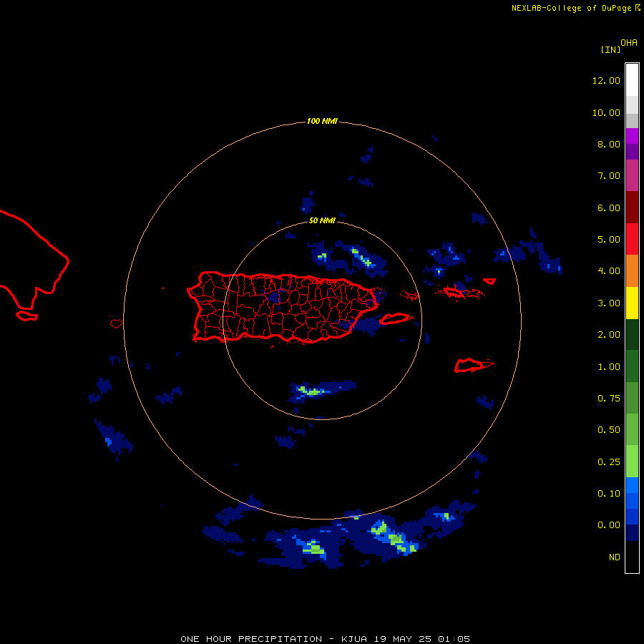Click the 4.00 legend value

coord(609,271)
